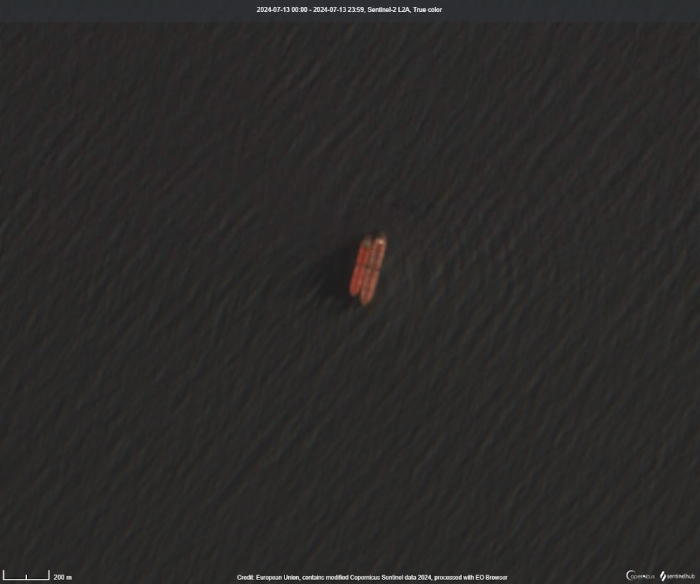Screen dimensions: 700x584
Task: Click the map scale bar ruler
Action: click(26, 577)
